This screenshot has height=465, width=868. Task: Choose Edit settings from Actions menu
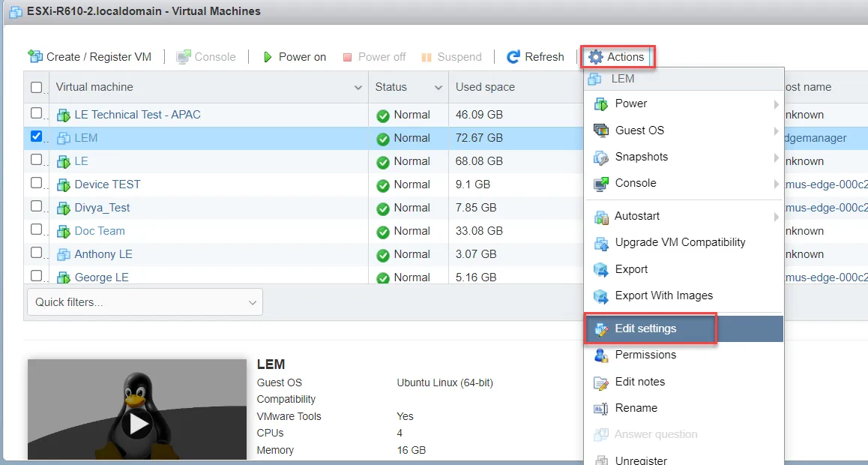[684, 328]
